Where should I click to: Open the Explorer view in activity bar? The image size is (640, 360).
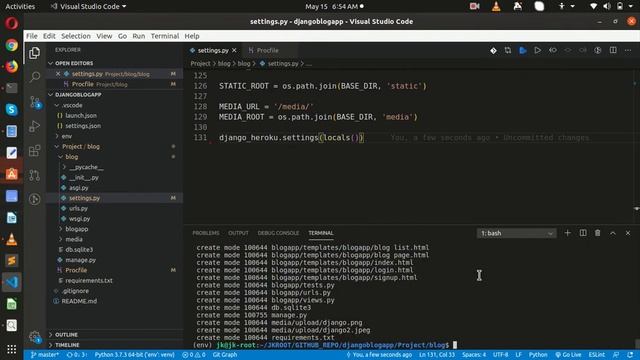pos(35,53)
